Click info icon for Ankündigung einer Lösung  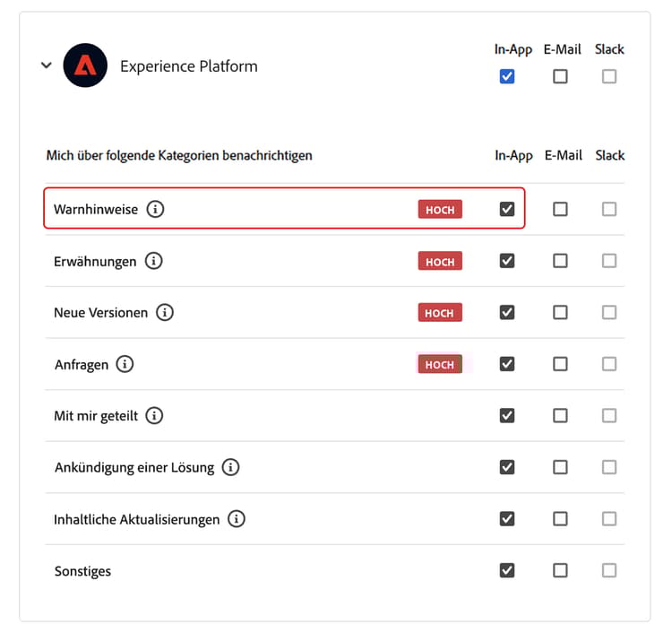tap(231, 467)
